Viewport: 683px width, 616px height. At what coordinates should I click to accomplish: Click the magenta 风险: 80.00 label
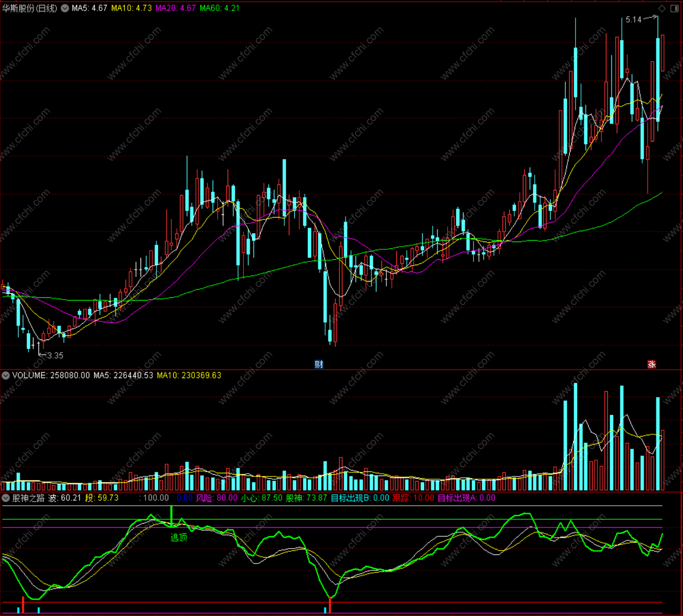point(217,498)
